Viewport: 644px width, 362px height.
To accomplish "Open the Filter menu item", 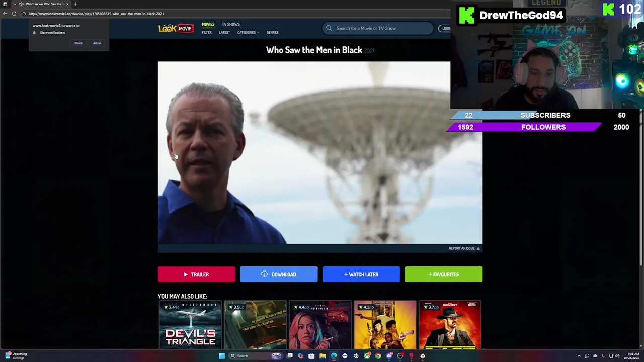I will [207, 32].
